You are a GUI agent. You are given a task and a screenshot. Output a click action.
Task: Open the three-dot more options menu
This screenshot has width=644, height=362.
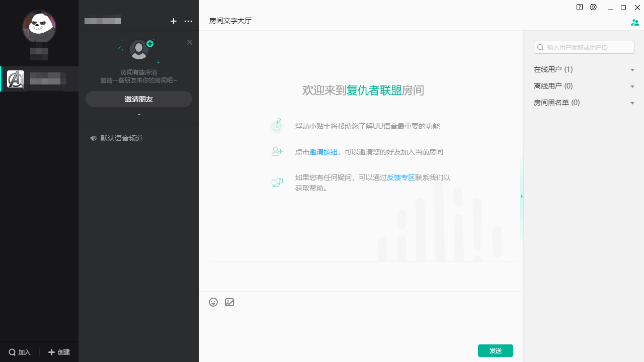189,21
